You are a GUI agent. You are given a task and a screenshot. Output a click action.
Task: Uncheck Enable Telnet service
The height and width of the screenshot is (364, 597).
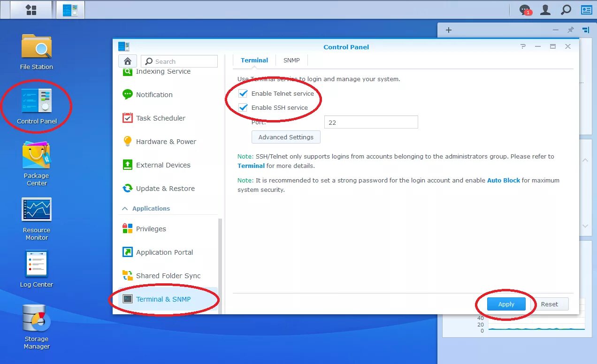click(x=243, y=93)
